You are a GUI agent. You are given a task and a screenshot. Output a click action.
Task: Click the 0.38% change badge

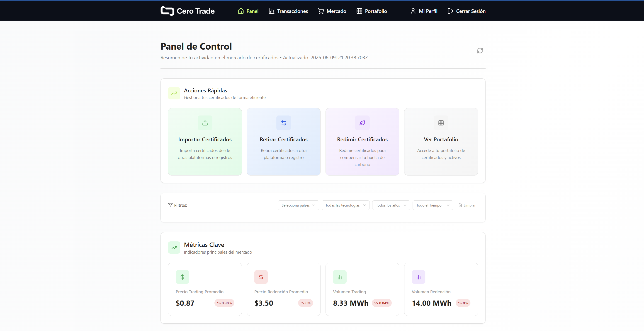[x=224, y=303]
